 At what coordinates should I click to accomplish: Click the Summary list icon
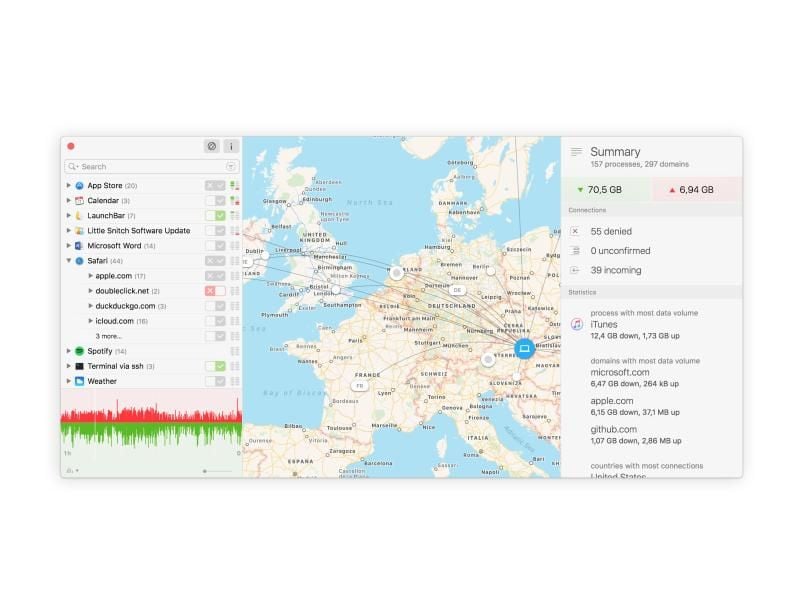point(577,152)
